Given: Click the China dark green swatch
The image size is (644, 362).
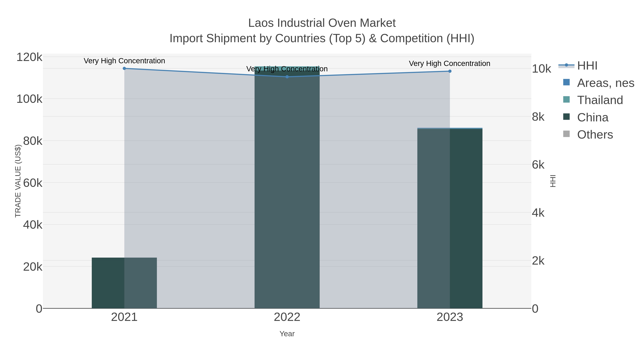Looking at the screenshot, I should pyautogui.click(x=567, y=117).
